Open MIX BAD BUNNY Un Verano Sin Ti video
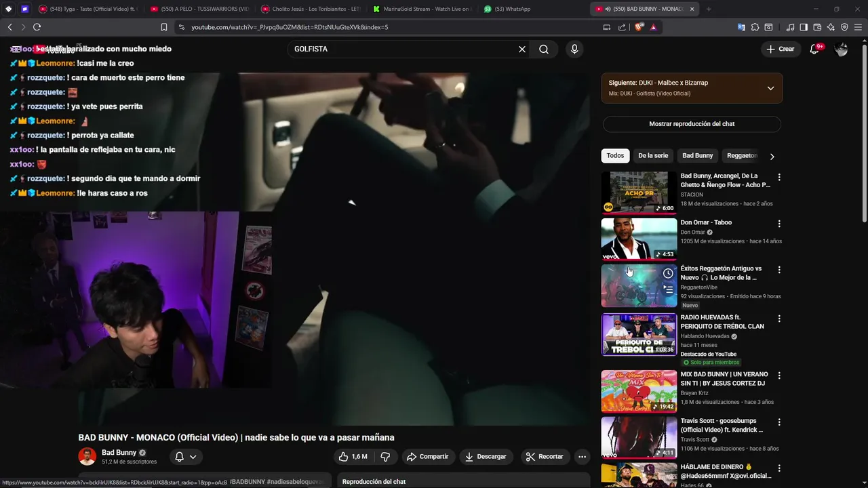This screenshot has height=488, width=868. pyautogui.click(x=639, y=391)
